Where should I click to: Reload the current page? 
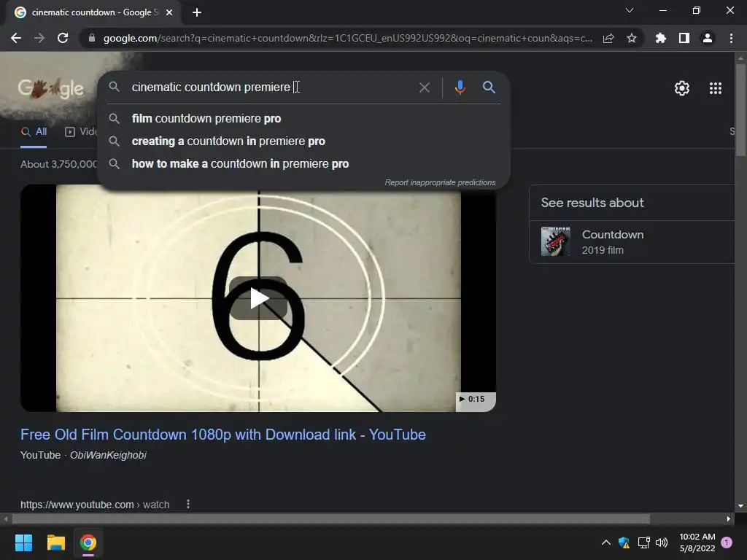click(x=63, y=38)
